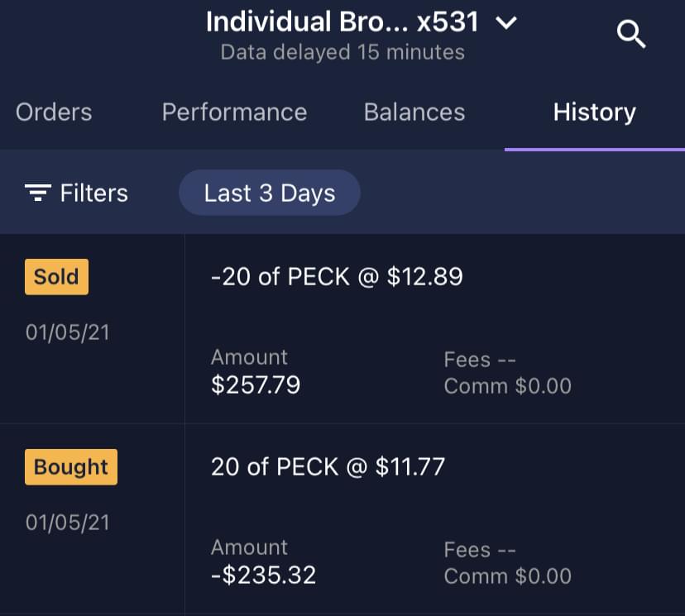Screen dimensions: 685x616
Task: Tap the Comm $0.00 on bought row
Action: pyautogui.click(x=507, y=575)
